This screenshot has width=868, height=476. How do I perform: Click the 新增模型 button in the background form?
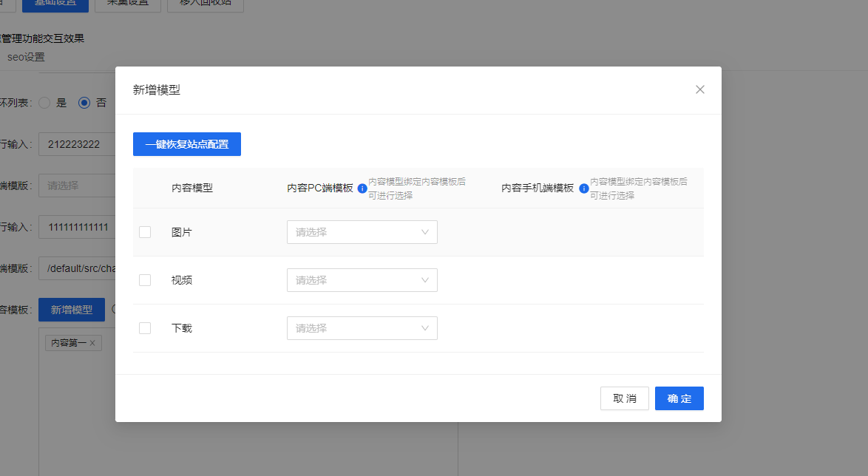click(72, 310)
